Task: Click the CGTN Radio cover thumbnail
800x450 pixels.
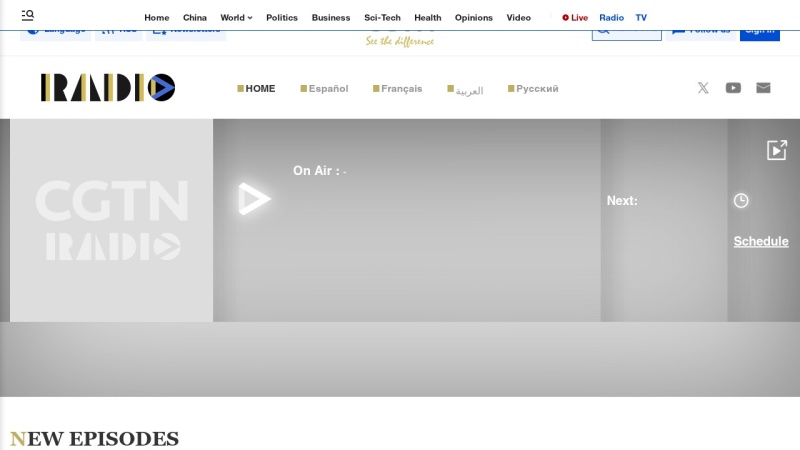Action: point(111,220)
